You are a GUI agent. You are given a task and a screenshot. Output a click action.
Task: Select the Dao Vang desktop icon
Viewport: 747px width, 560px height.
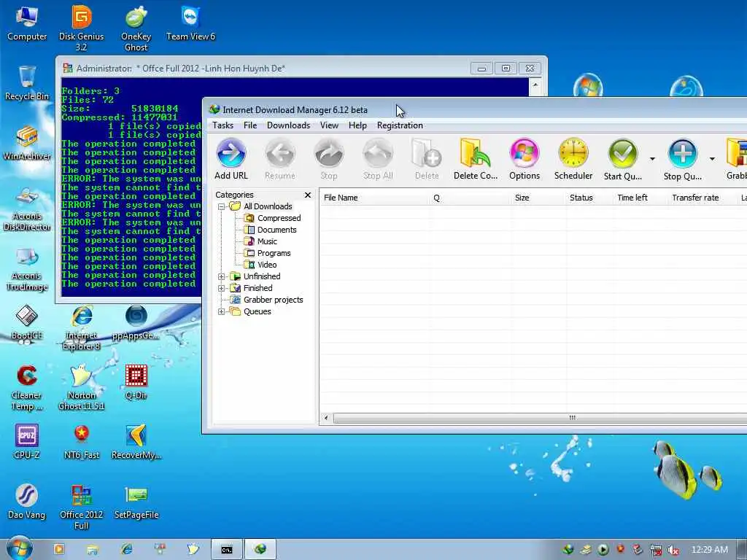(x=27, y=502)
